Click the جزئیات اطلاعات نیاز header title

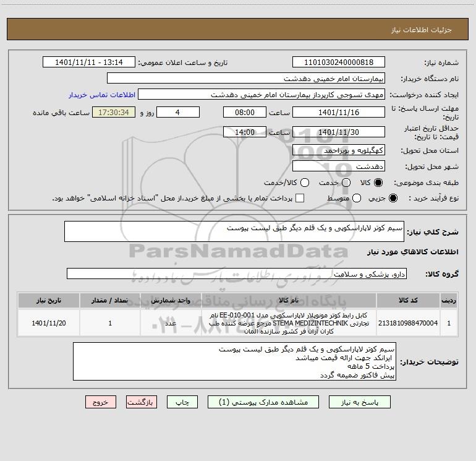(x=421, y=30)
